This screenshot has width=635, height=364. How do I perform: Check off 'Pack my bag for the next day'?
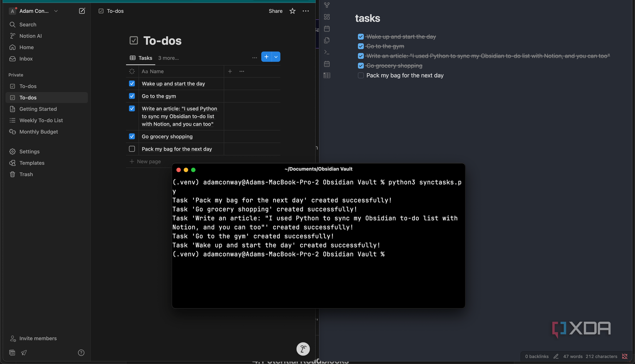132,149
